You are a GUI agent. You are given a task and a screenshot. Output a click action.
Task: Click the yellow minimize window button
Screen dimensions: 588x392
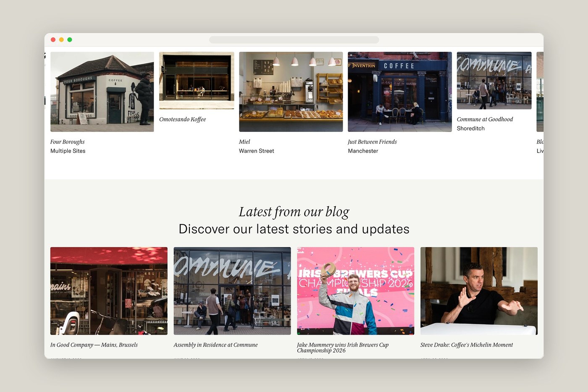point(61,39)
